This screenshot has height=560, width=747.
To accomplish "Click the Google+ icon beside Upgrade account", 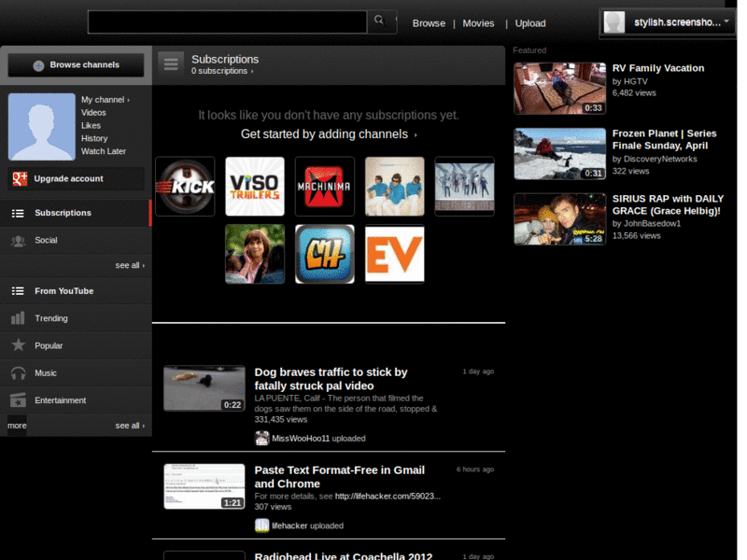I will tap(20, 178).
